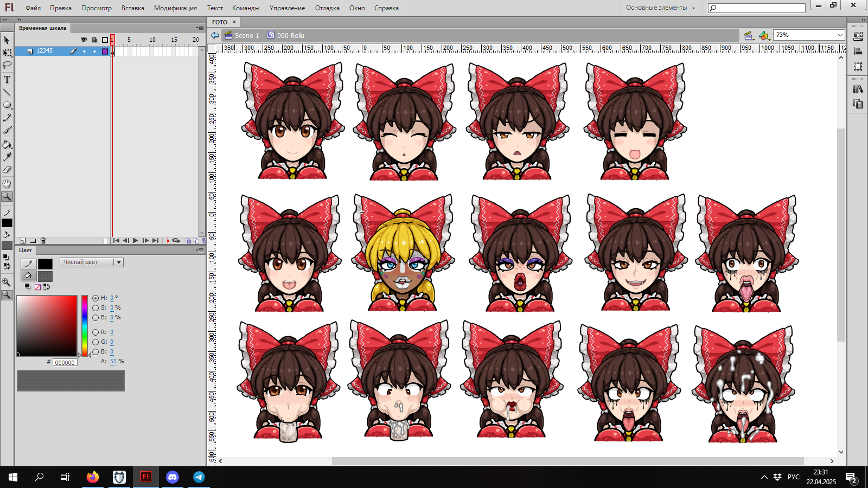Toggle outline color square of layer 12345

tap(105, 52)
